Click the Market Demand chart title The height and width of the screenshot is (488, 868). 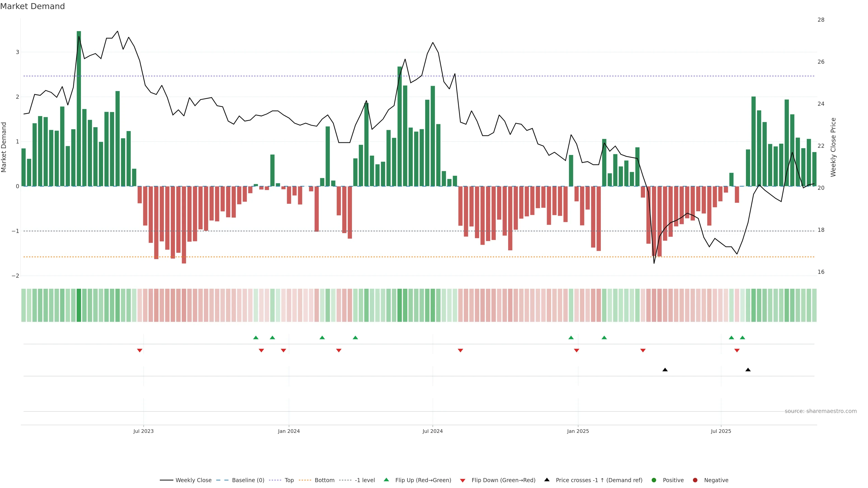(x=32, y=6)
